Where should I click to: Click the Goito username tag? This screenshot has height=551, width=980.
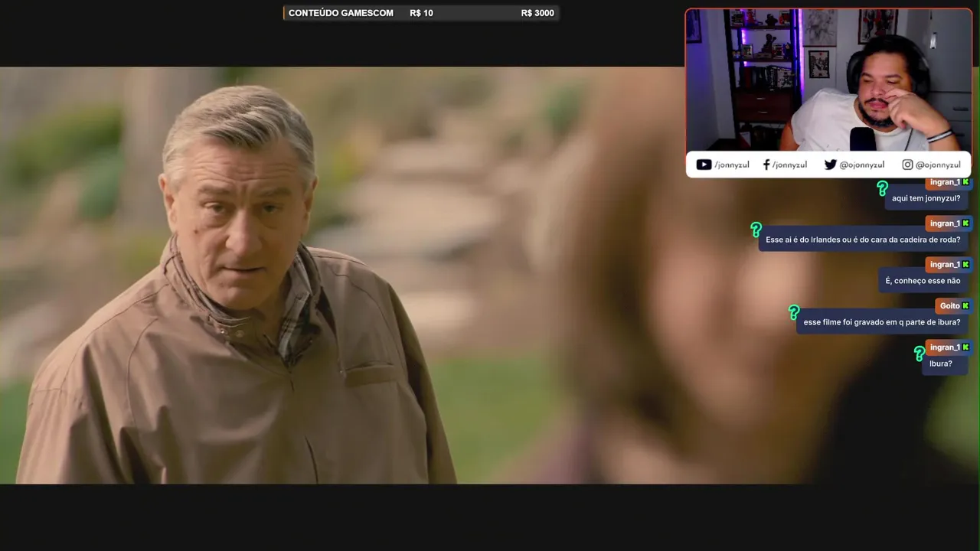(954, 306)
